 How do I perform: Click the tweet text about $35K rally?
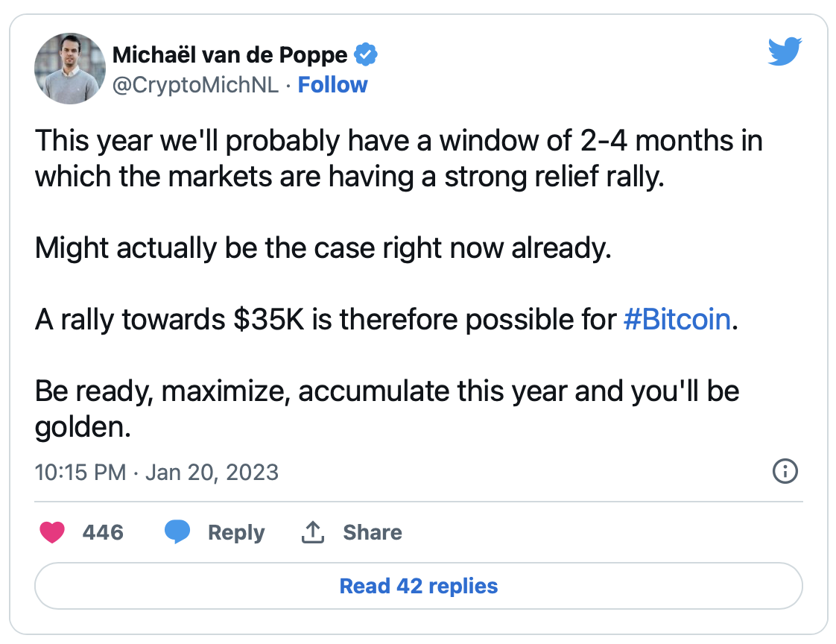pyautogui.click(x=387, y=320)
